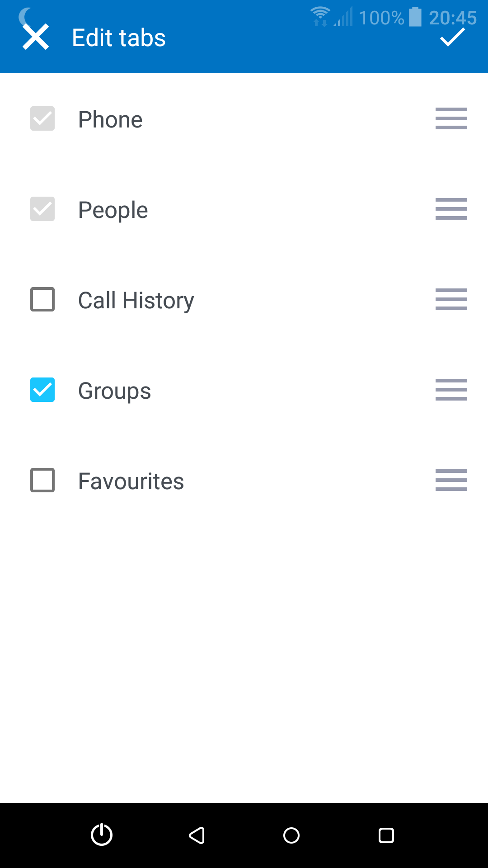
Task: Tap the Groups label text
Action: [114, 391]
